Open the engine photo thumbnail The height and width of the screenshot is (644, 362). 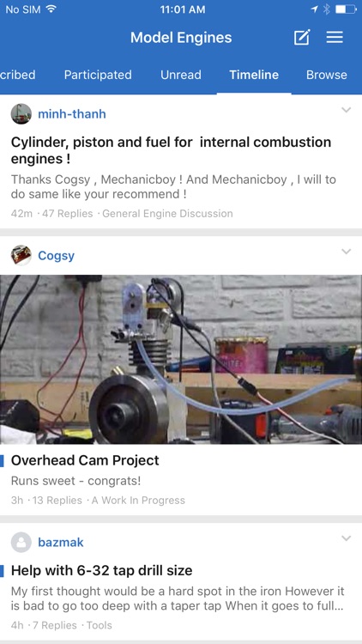pyautogui.click(x=181, y=360)
